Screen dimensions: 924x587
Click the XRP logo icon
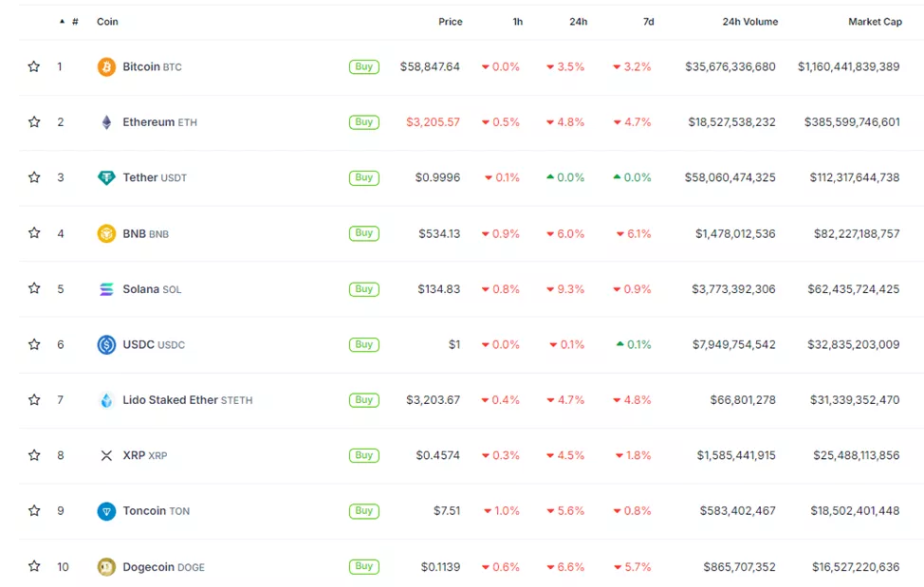tap(106, 455)
